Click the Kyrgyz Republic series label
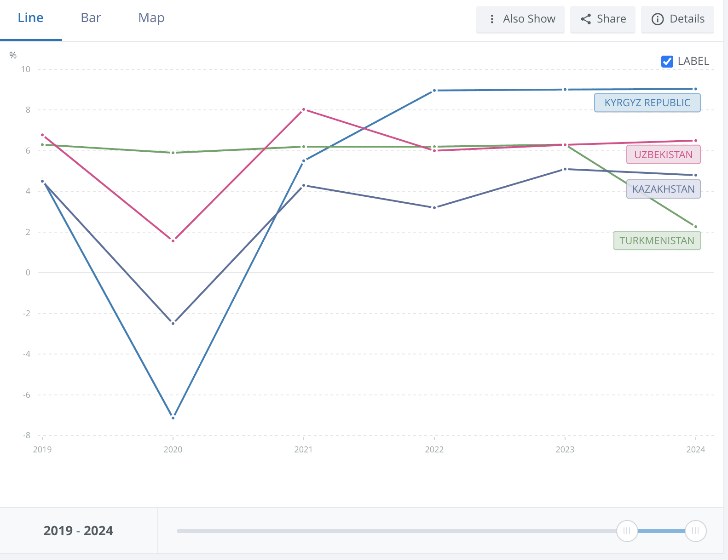The height and width of the screenshot is (560, 728). (x=647, y=103)
